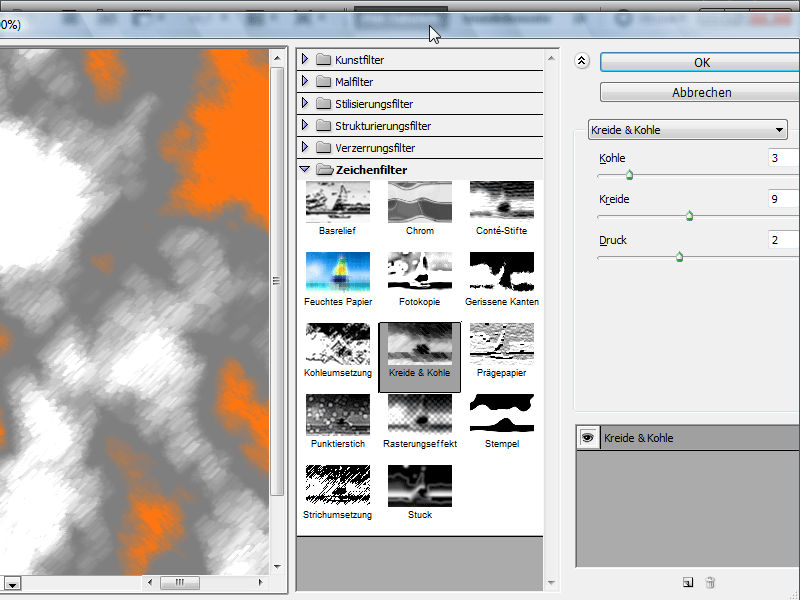Click the delete effect layer trash icon
The width and height of the screenshot is (800, 600).
coord(710,582)
